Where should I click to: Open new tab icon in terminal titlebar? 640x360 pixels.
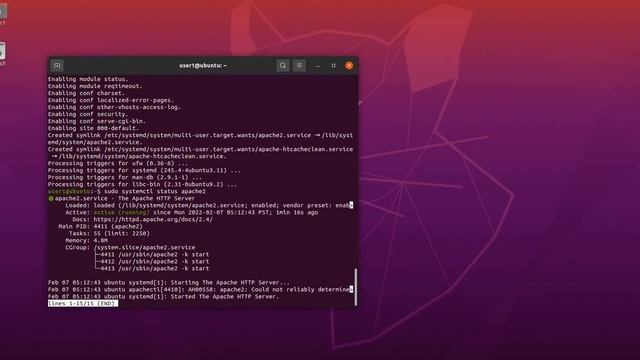(57, 65)
